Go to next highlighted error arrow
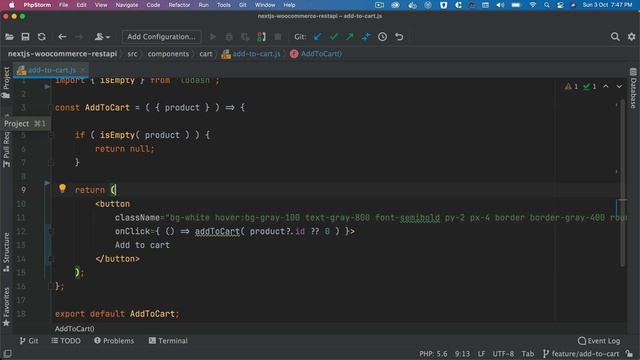 point(619,87)
